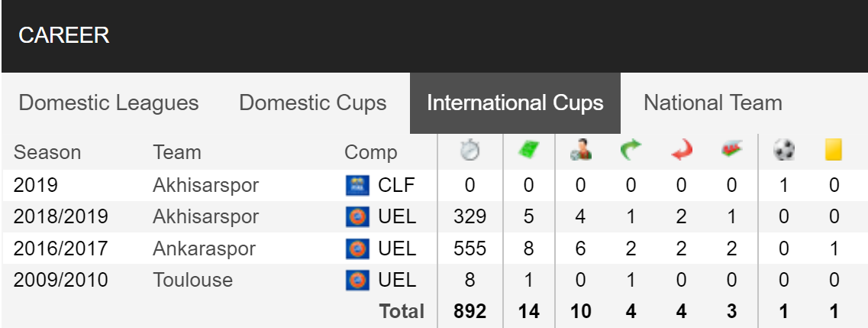Click the UEL logo in Ankaraspor row
Viewport: 868px width, 328px height.
pyautogui.click(x=357, y=249)
